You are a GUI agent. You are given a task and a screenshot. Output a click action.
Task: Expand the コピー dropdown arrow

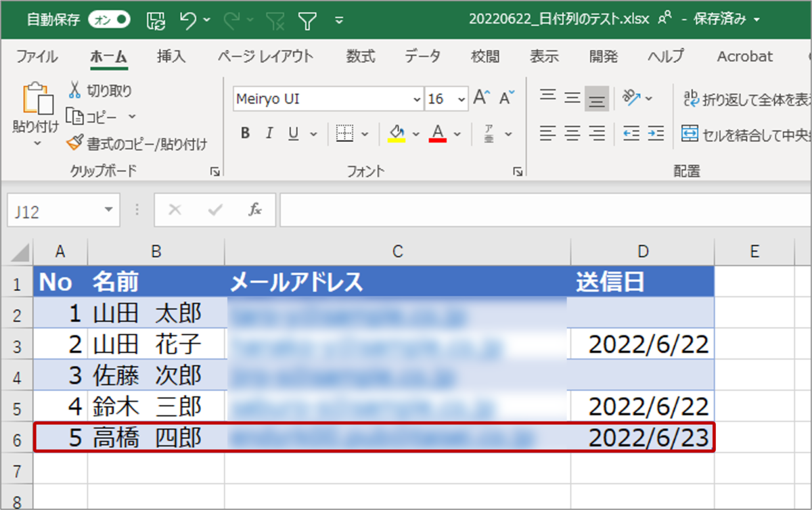click(132, 117)
